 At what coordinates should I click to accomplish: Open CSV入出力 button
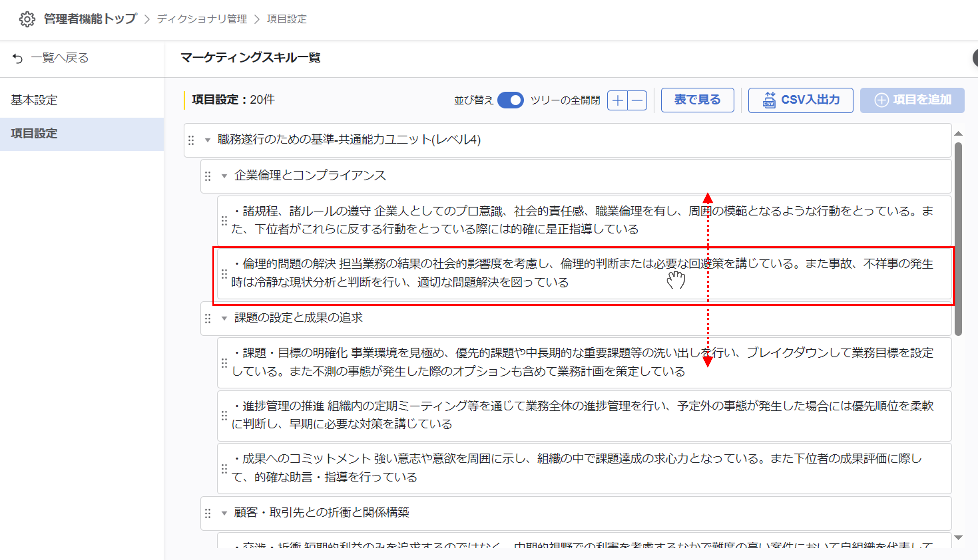(x=800, y=100)
